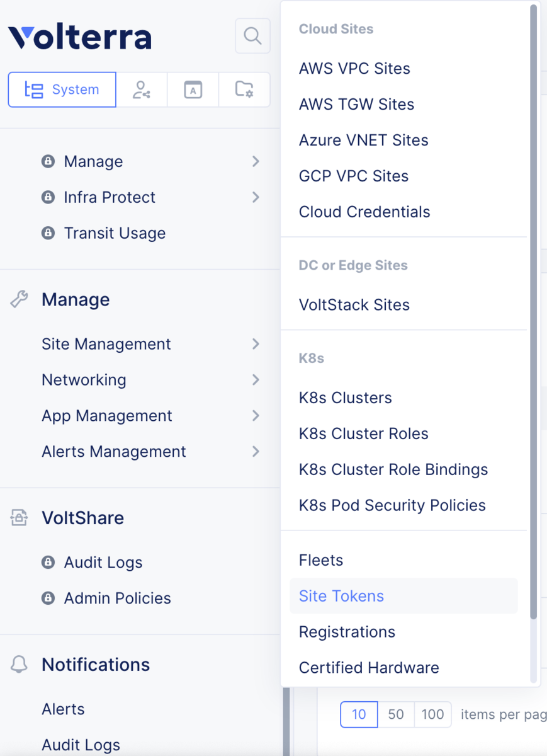Set 10 items per page
Image resolution: width=547 pixels, height=756 pixels.
359,714
